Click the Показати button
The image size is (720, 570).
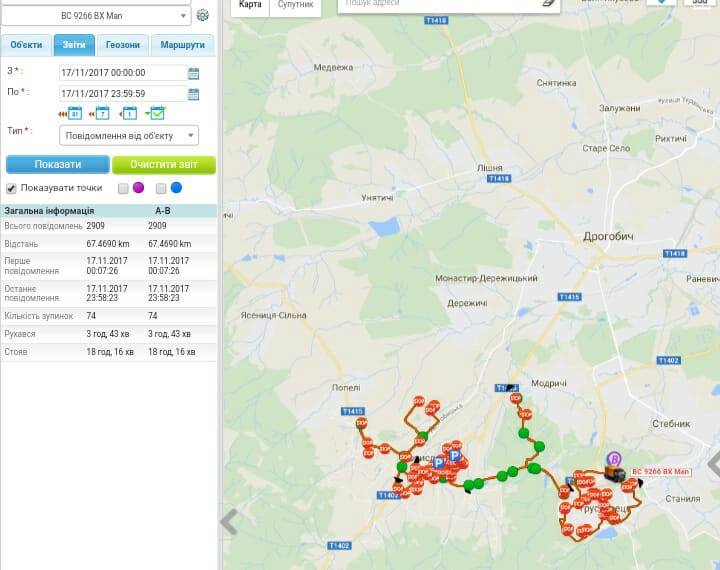tap(58, 164)
